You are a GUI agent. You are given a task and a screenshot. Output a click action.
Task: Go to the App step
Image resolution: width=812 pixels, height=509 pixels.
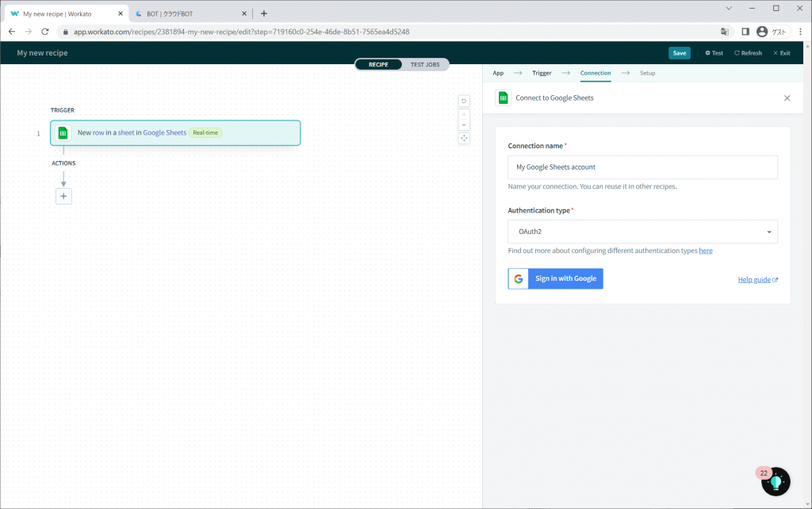[x=498, y=73]
